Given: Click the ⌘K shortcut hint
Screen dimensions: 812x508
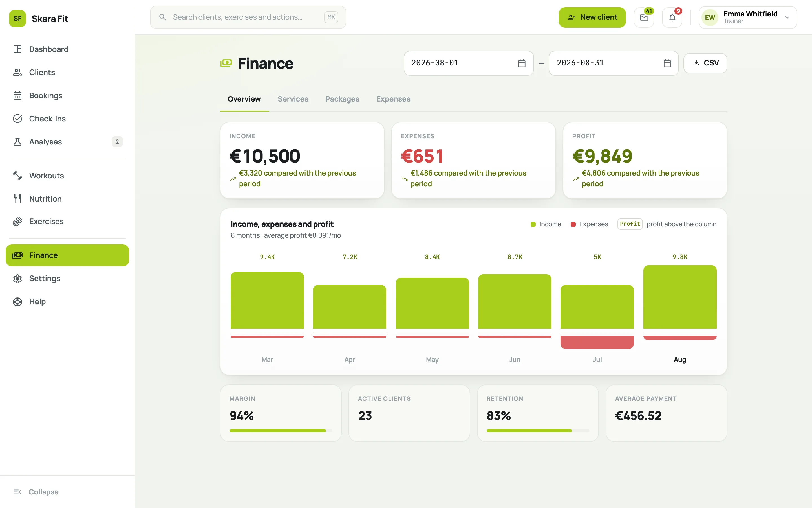Looking at the screenshot, I should click(x=331, y=17).
